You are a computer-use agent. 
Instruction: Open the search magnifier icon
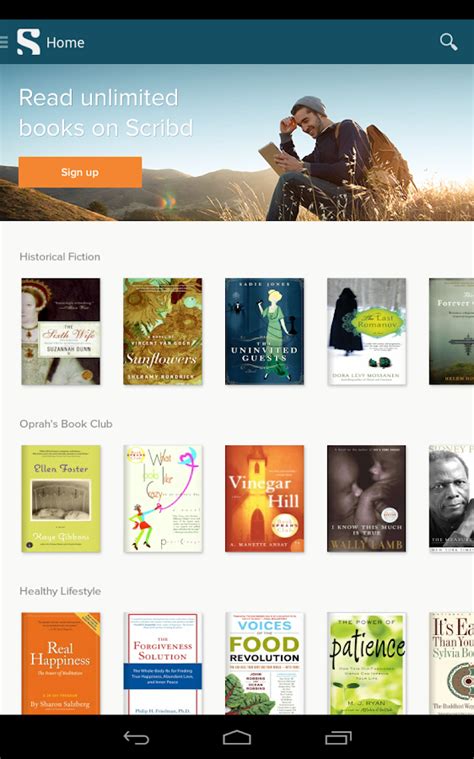448,42
